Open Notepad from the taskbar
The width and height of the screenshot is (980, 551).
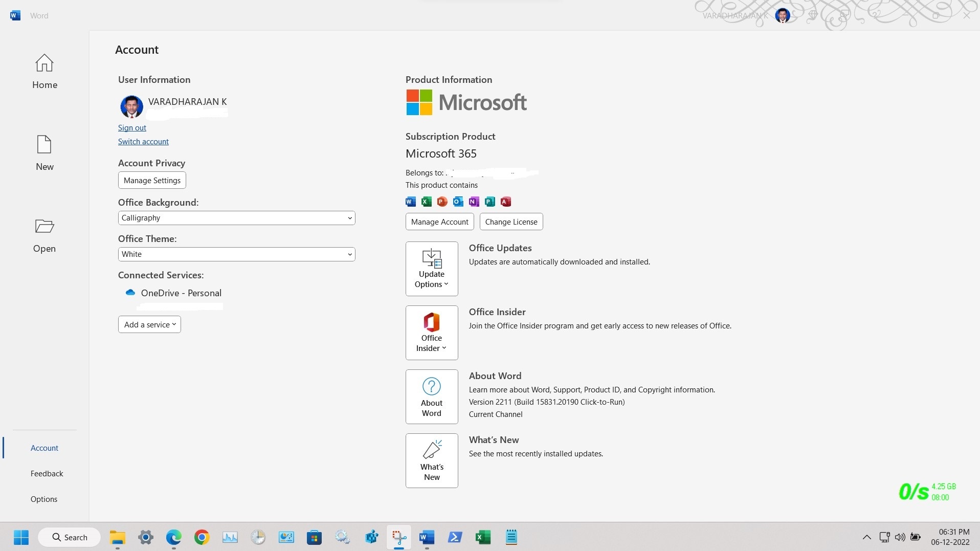pyautogui.click(x=511, y=537)
